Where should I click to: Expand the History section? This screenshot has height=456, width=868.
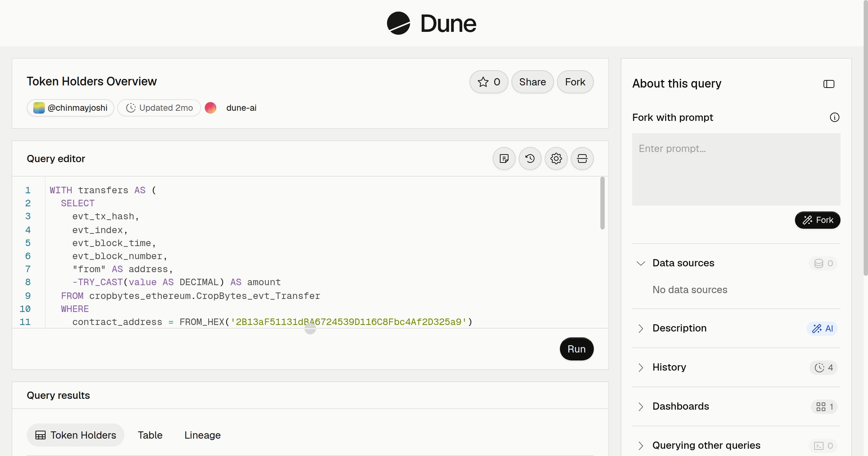(641, 367)
